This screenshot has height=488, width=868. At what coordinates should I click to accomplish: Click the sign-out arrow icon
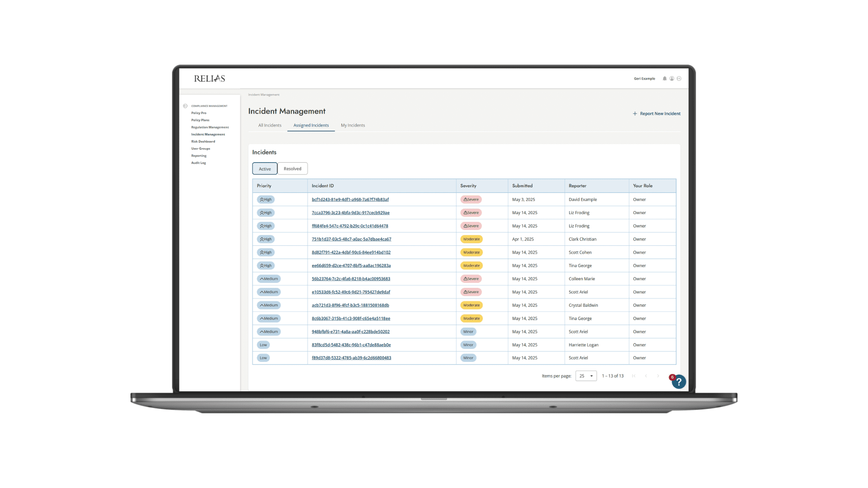tap(679, 78)
